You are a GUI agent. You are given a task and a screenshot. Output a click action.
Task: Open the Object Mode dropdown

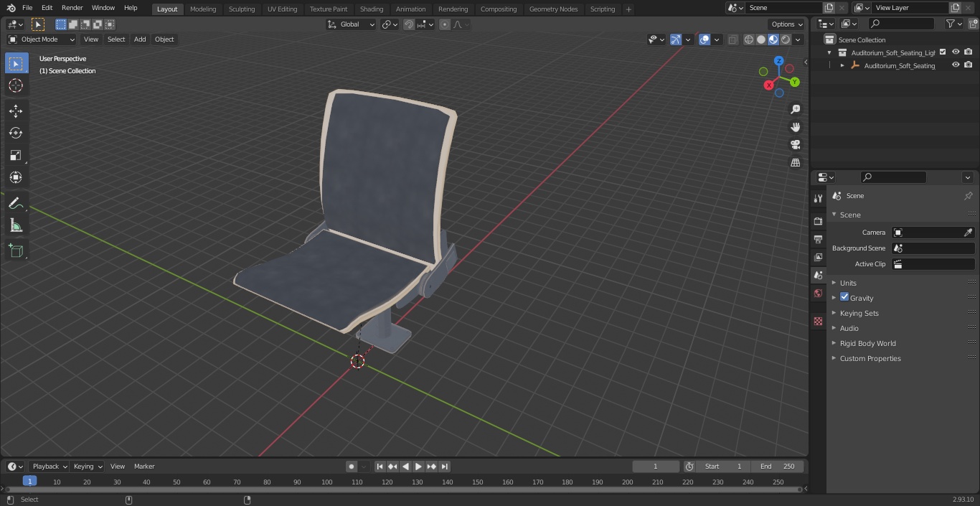(42, 39)
